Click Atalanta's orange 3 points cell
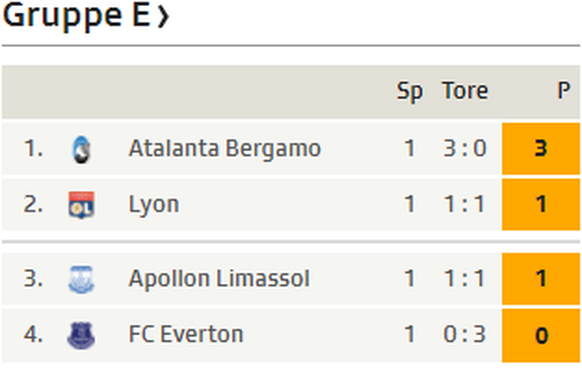 541,148
